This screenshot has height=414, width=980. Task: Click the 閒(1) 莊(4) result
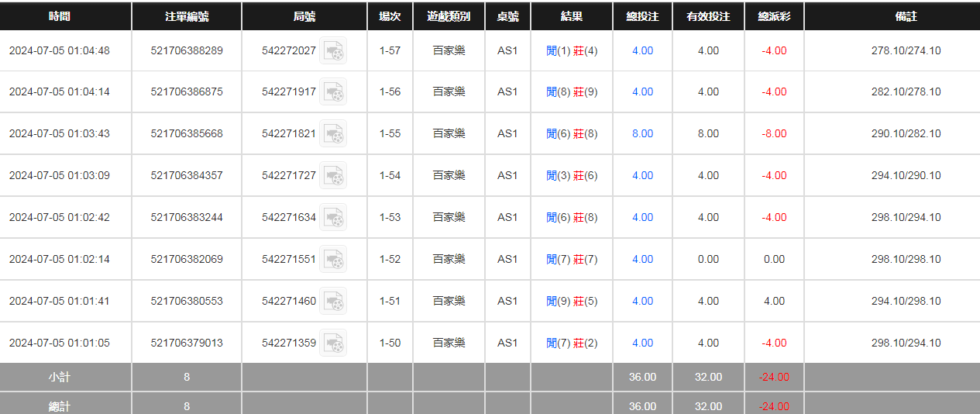point(572,50)
